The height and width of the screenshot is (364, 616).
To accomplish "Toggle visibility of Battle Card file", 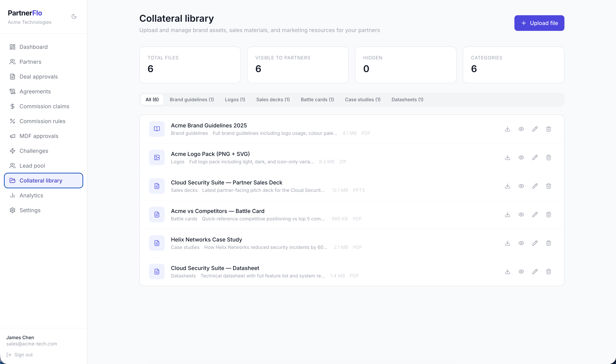I will pos(521,215).
